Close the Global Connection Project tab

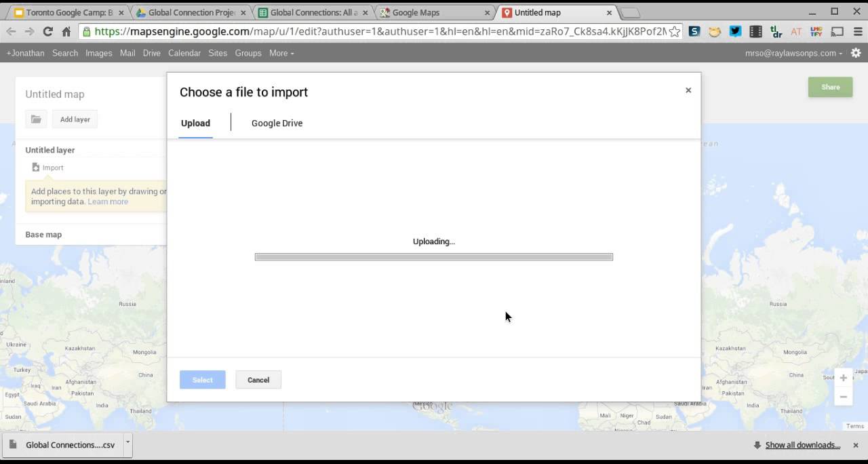click(243, 13)
